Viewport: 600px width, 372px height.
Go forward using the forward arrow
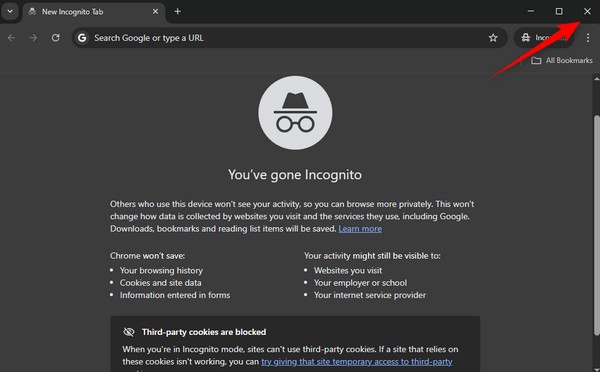(33, 38)
